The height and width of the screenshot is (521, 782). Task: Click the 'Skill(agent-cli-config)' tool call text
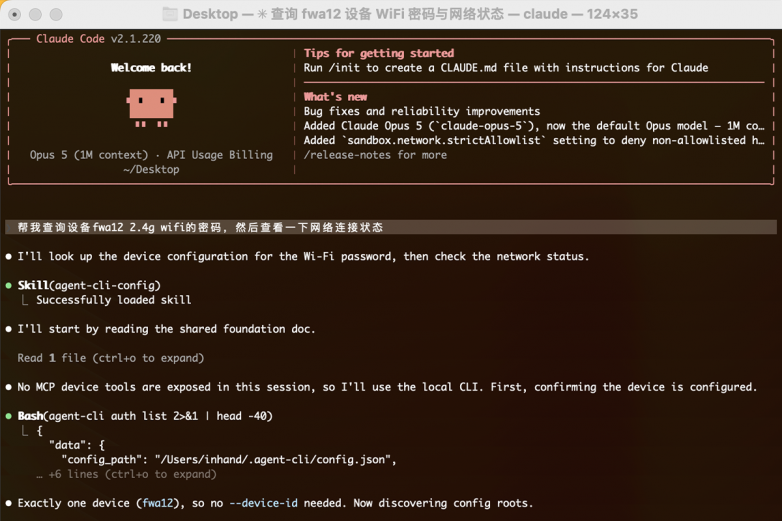pos(89,286)
